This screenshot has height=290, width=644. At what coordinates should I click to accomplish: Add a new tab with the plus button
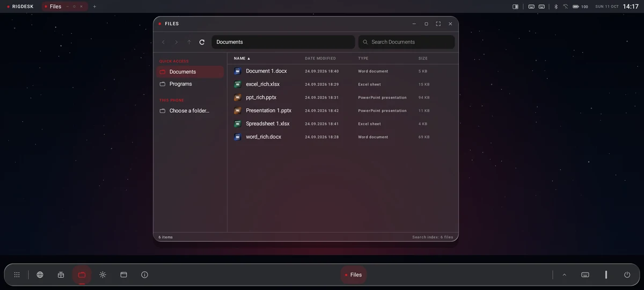[x=94, y=6]
